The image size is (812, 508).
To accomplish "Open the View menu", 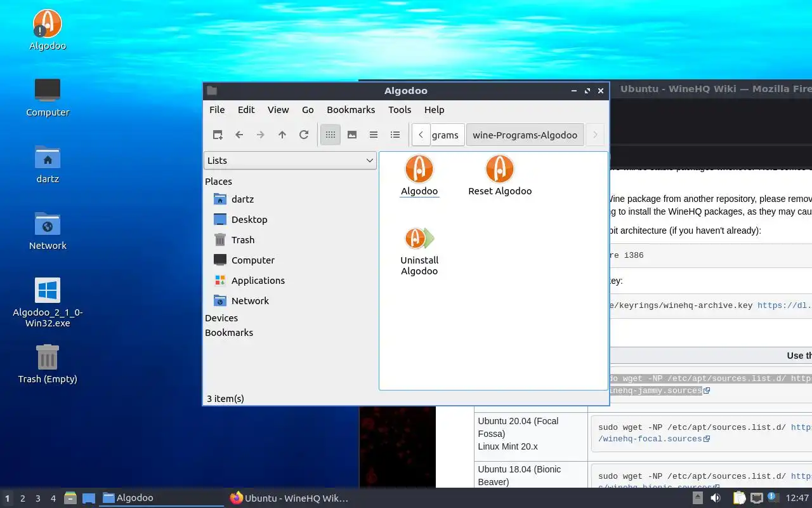I will tap(278, 110).
